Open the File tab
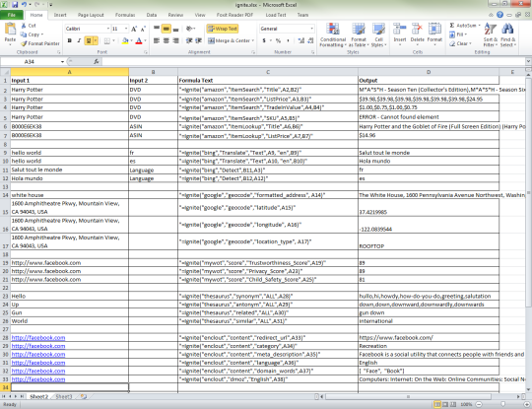Viewport: 532px width, 409px height. coord(12,15)
